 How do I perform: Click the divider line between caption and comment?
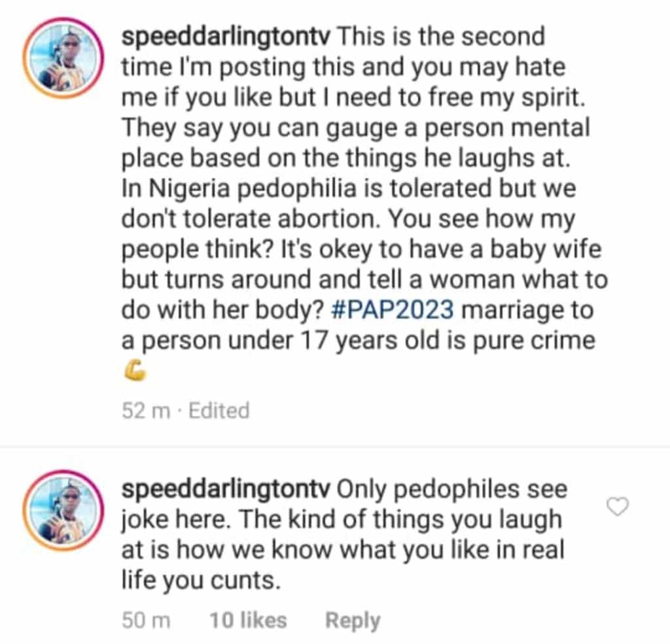click(x=335, y=447)
